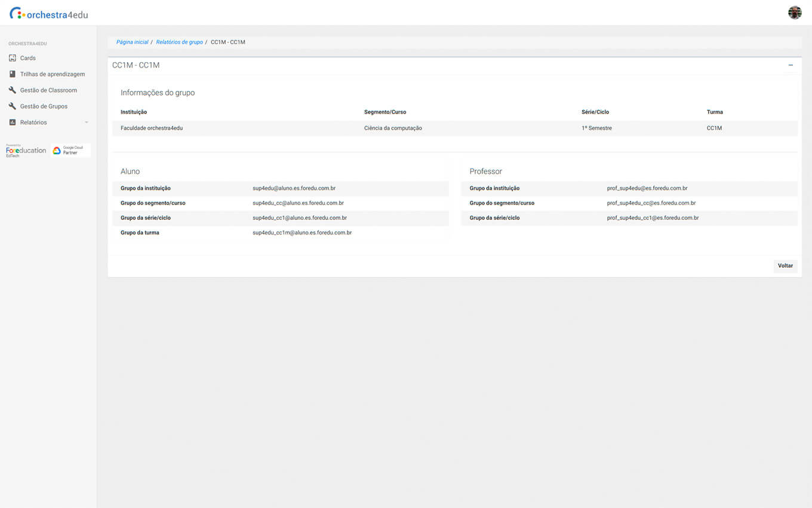Click the sup4edu_cc1m student group email
This screenshot has height=508, width=812.
[x=302, y=232]
